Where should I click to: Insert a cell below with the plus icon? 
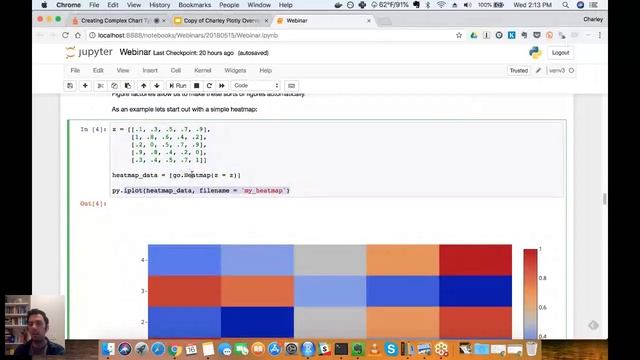tap(85, 86)
